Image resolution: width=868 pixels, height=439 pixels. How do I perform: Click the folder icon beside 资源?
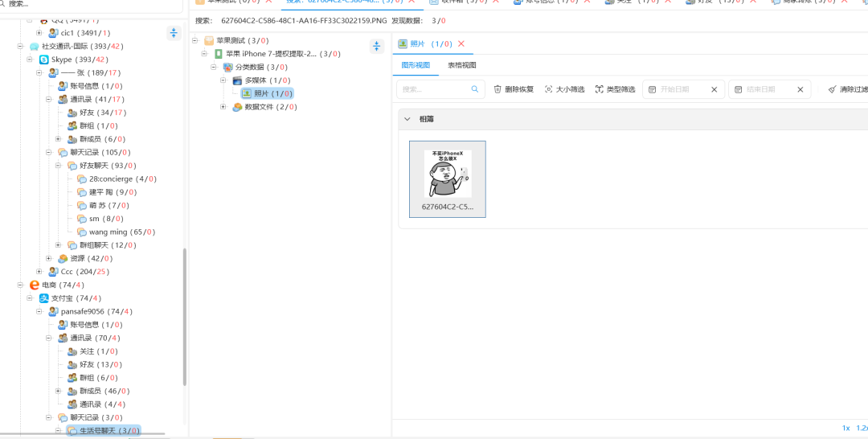(x=63, y=259)
